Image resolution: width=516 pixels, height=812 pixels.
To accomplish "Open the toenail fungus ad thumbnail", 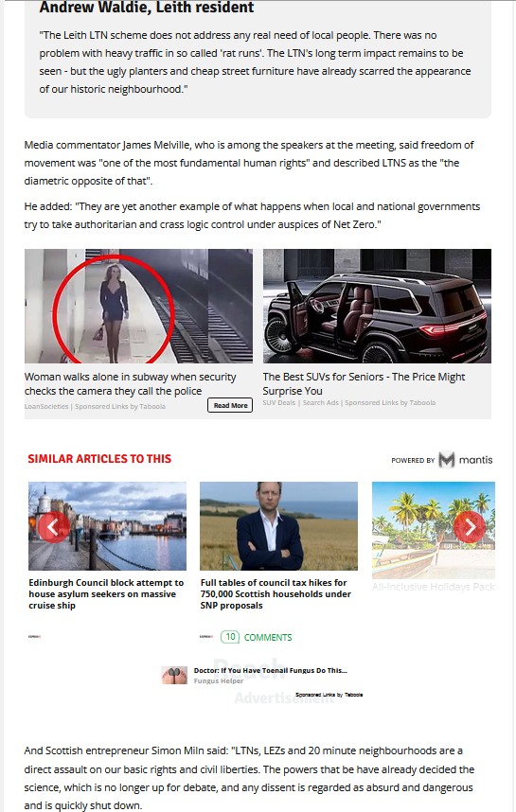I will 174,676.
